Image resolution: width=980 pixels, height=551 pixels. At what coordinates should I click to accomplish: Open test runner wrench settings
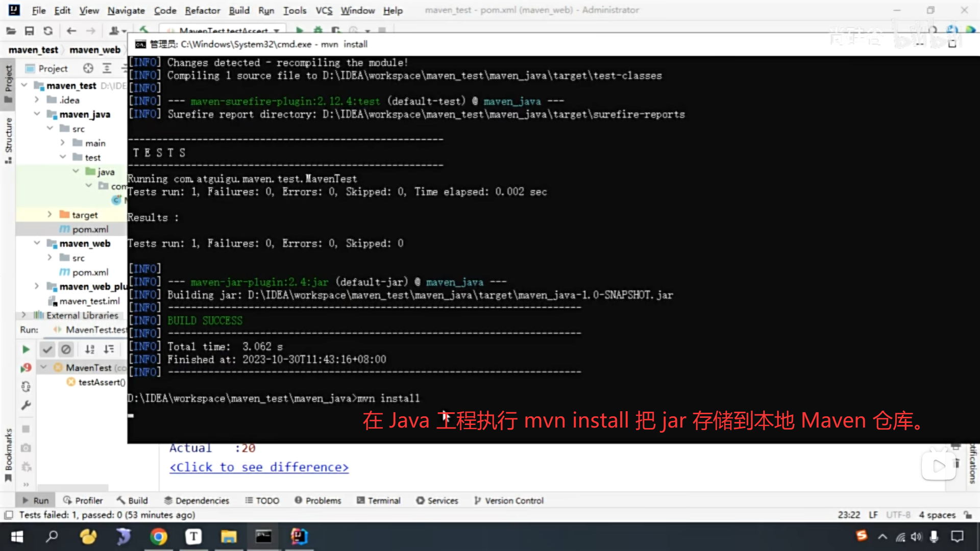[26, 406]
